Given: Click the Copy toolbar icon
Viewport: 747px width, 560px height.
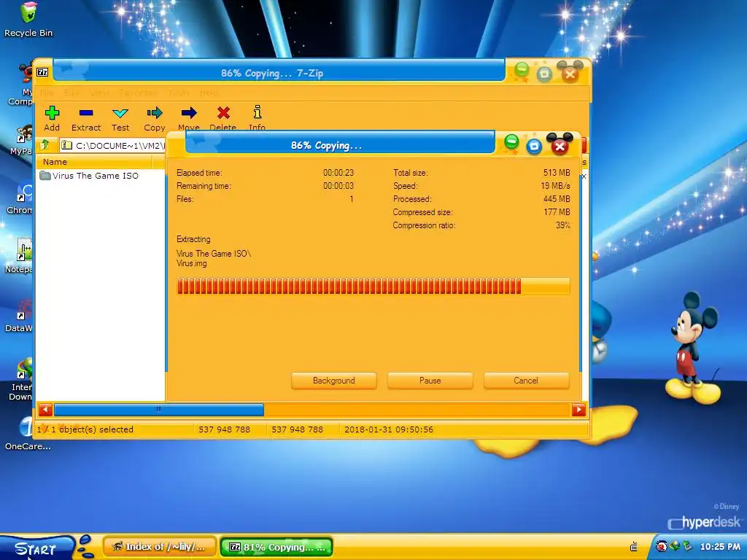Looking at the screenshot, I should coord(155,113).
